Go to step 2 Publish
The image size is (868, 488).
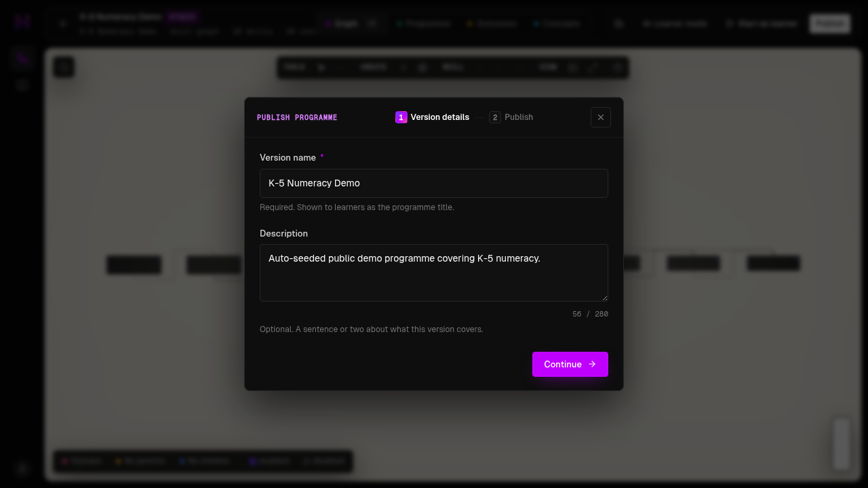click(511, 117)
